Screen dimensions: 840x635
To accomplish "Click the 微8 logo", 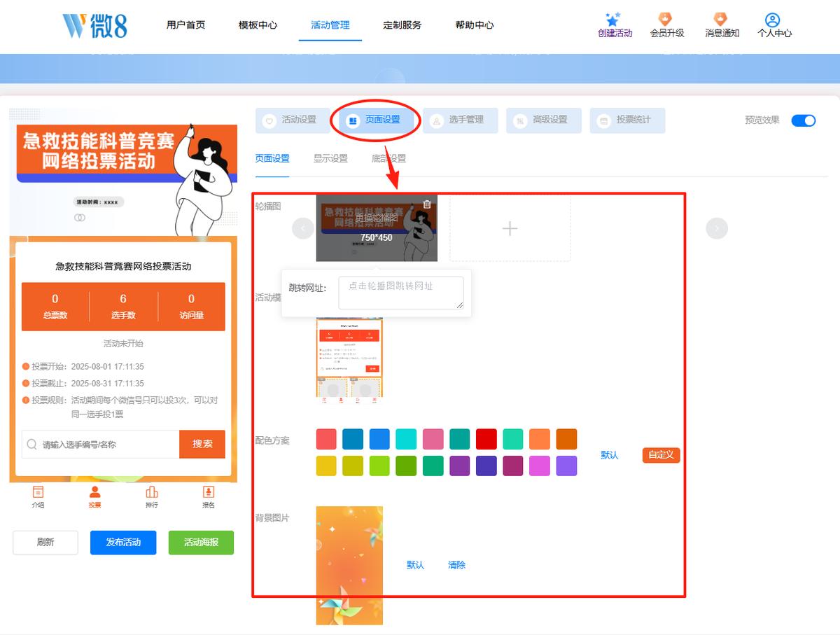I will pyautogui.click(x=95, y=25).
